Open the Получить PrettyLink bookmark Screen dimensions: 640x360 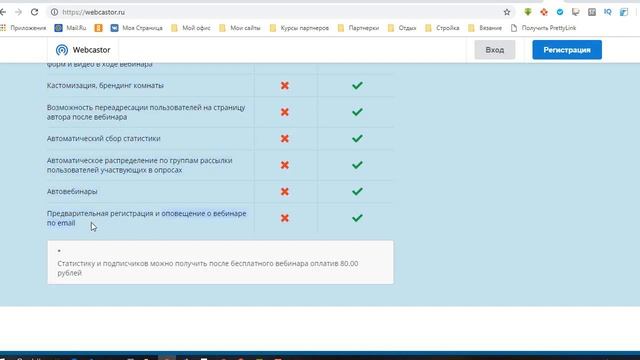pos(543,28)
